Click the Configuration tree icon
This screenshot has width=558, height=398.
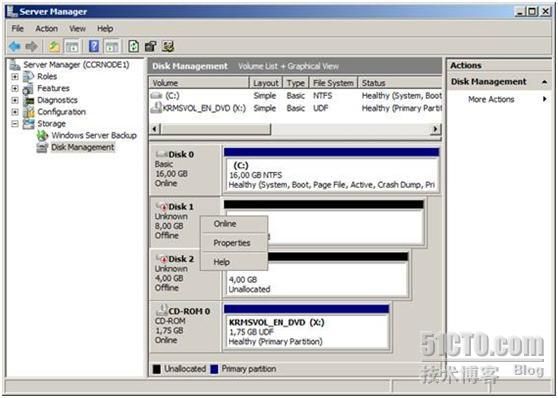[28, 112]
